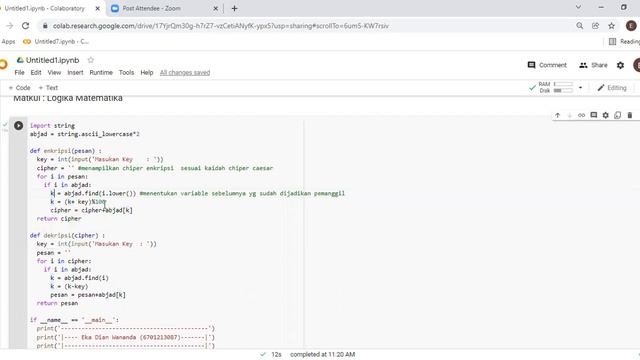Screen dimensions: 640x360
Task: Click the browser address bar URL
Action: tap(221, 26)
